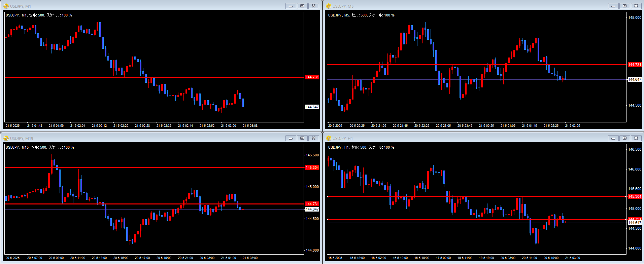This screenshot has width=644, height=264.
Task: Maximize the USDJPY, M15 chart window
Action: pos(302,138)
